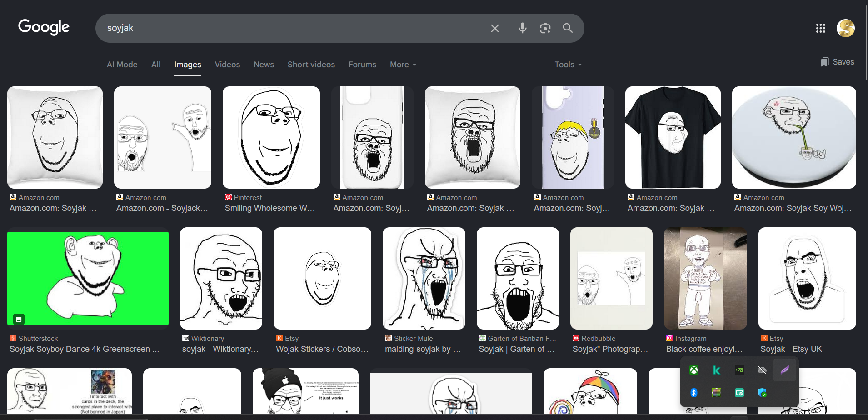Click in the soyjak search input field

[x=291, y=28]
